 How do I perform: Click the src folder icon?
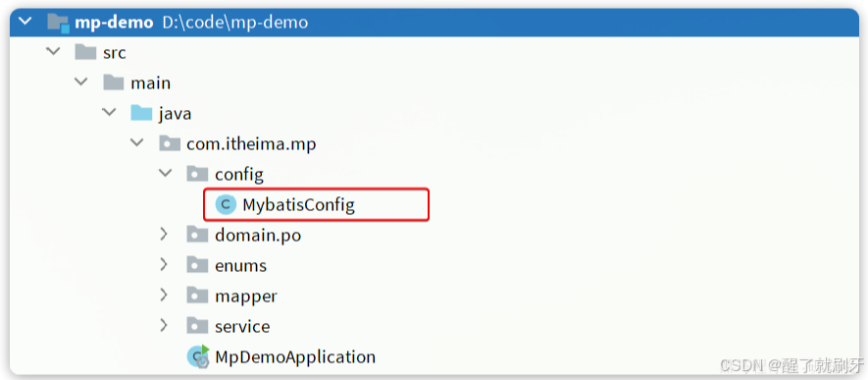tap(85, 52)
